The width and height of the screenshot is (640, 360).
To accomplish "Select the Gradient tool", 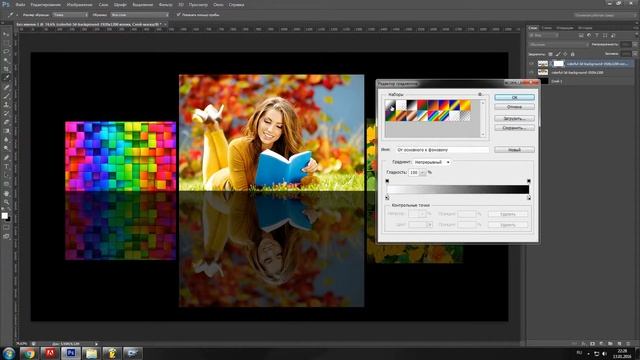I will pos(6,131).
